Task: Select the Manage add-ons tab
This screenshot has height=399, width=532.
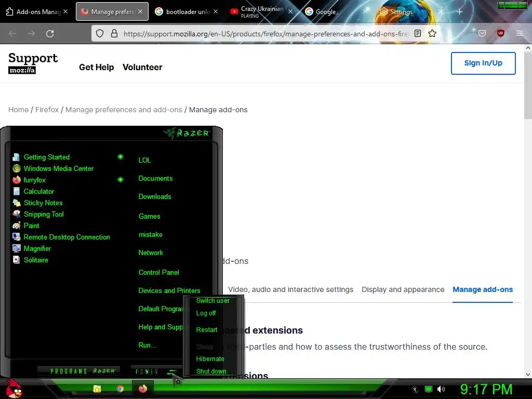Action: (x=483, y=289)
